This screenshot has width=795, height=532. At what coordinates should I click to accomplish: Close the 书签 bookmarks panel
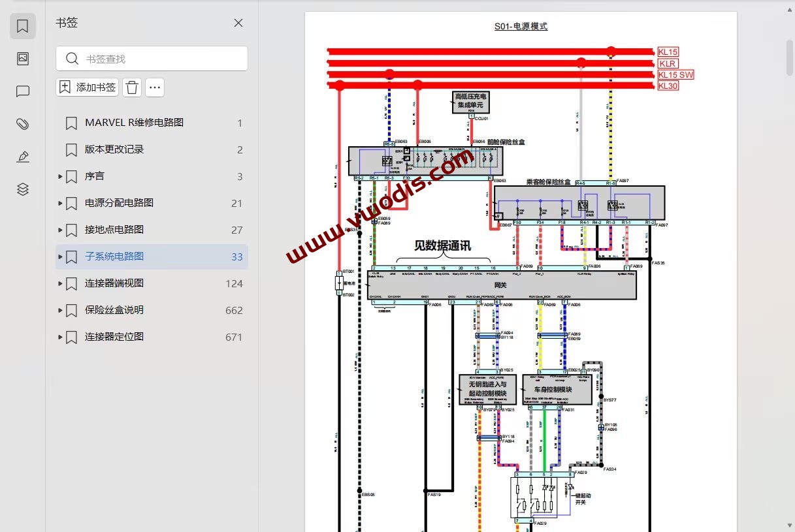tap(238, 23)
